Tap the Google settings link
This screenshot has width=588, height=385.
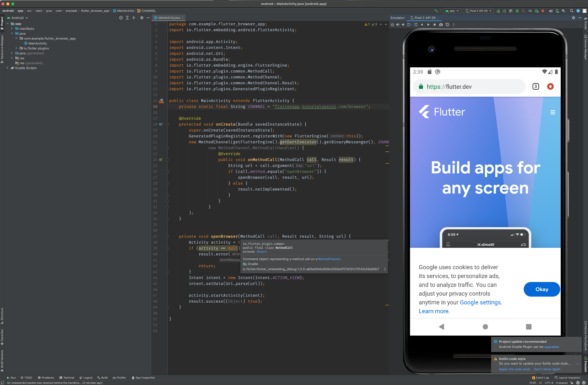click(x=480, y=302)
